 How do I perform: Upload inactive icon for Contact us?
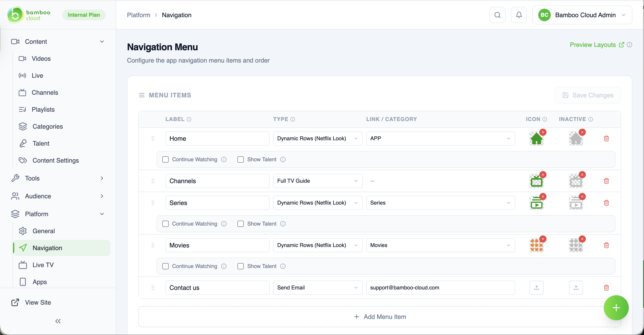[x=576, y=288]
